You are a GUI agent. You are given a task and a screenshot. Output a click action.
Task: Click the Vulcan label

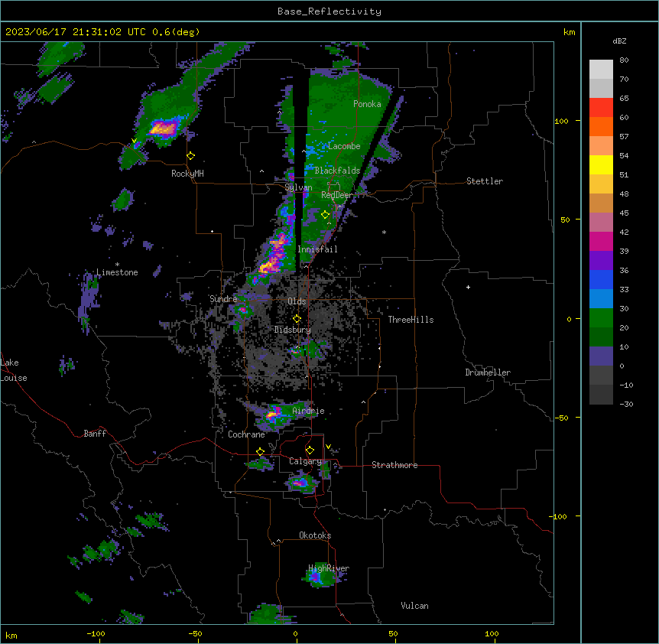click(x=414, y=606)
